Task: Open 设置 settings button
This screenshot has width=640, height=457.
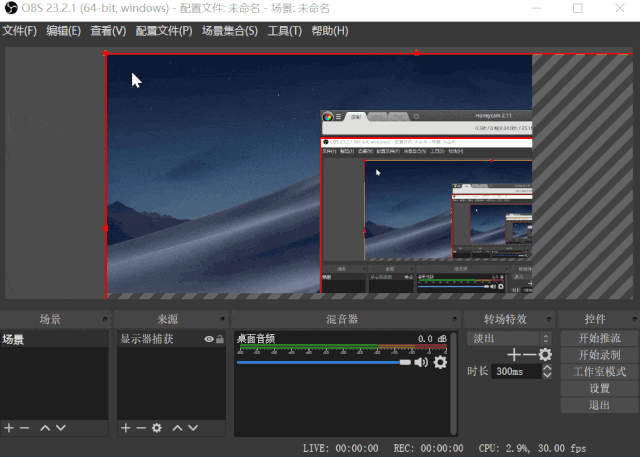Action: pyautogui.click(x=599, y=388)
